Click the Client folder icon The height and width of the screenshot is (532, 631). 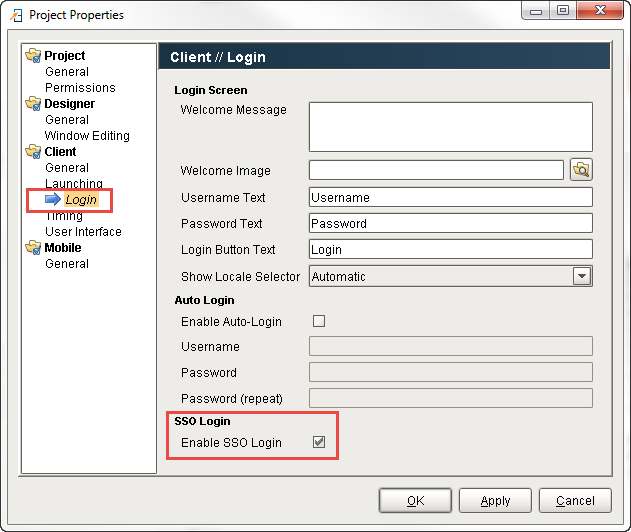(x=33, y=152)
